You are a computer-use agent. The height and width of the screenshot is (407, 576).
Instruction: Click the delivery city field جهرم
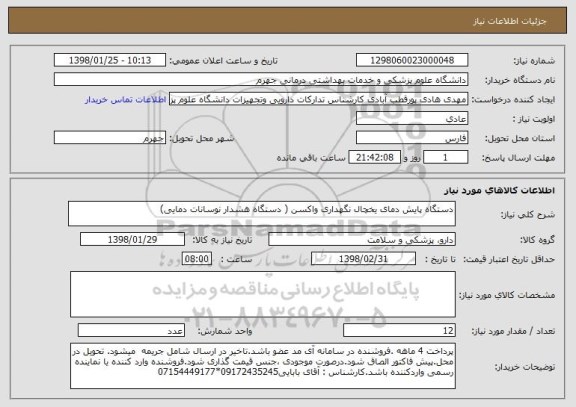click(110, 138)
